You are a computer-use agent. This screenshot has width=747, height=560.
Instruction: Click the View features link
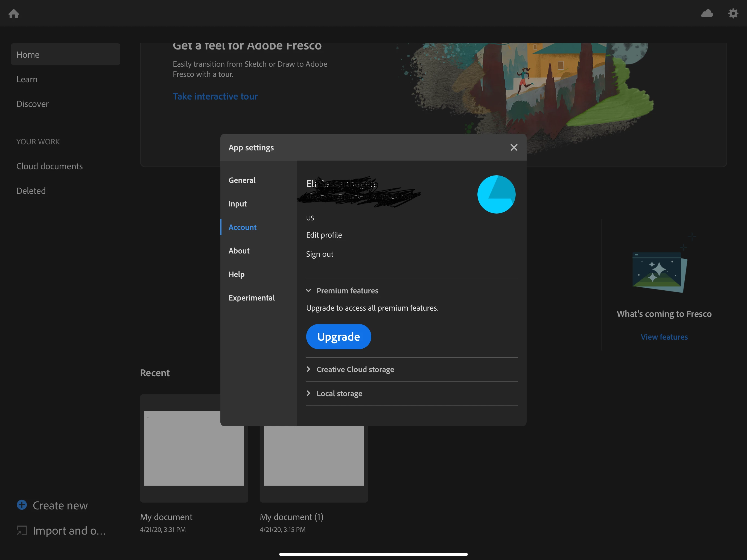tap(664, 337)
